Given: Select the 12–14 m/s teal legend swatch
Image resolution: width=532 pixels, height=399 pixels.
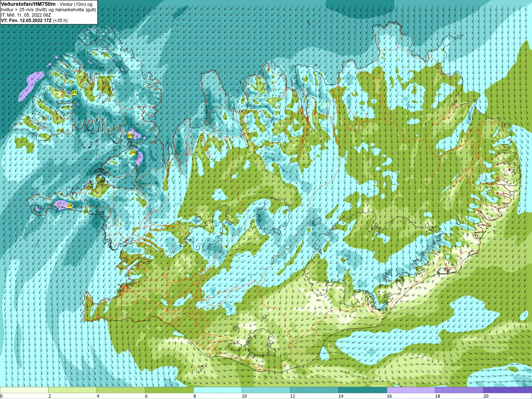Looking at the screenshot, I should [x=314, y=390].
